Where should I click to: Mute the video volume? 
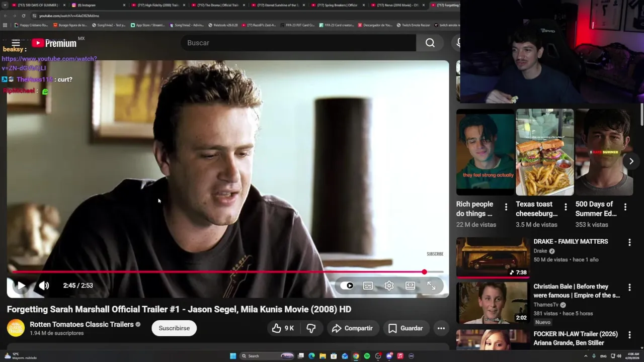click(44, 286)
